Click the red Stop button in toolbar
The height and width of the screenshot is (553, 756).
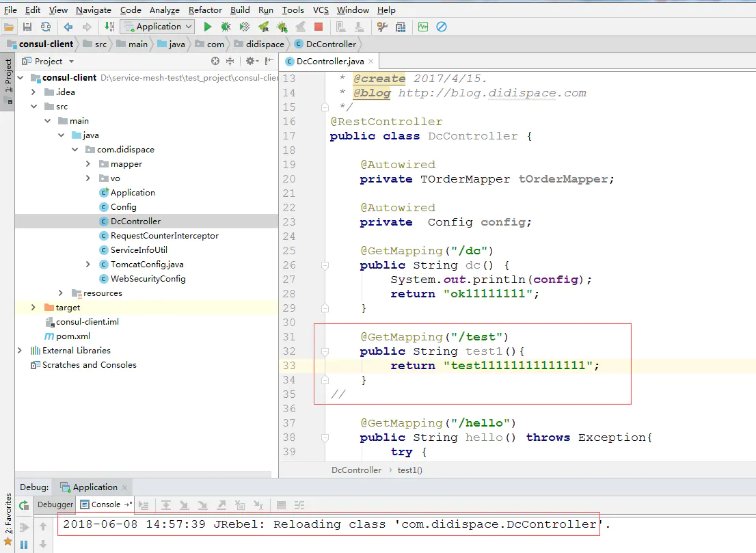(x=318, y=27)
